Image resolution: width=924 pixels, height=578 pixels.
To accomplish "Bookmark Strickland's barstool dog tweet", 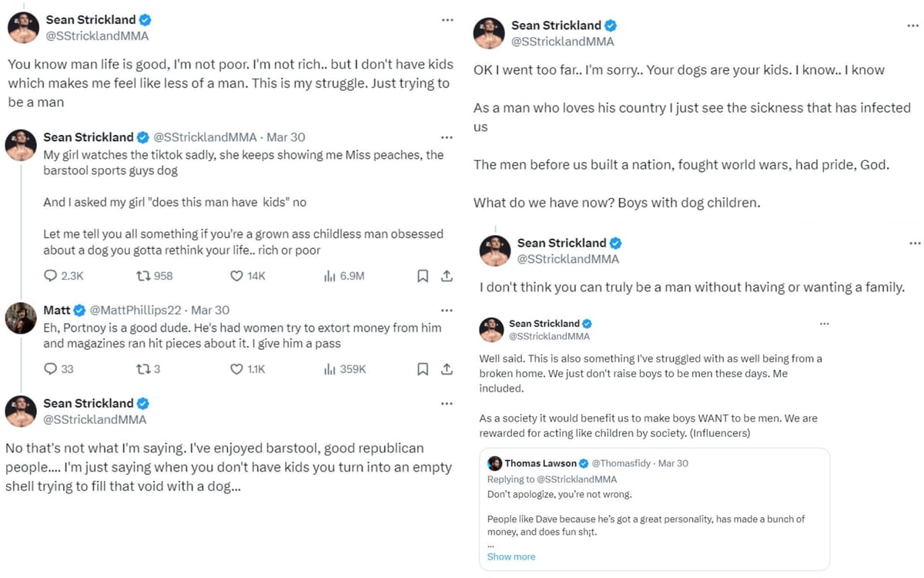I will pyautogui.click(x=422, y=275).
